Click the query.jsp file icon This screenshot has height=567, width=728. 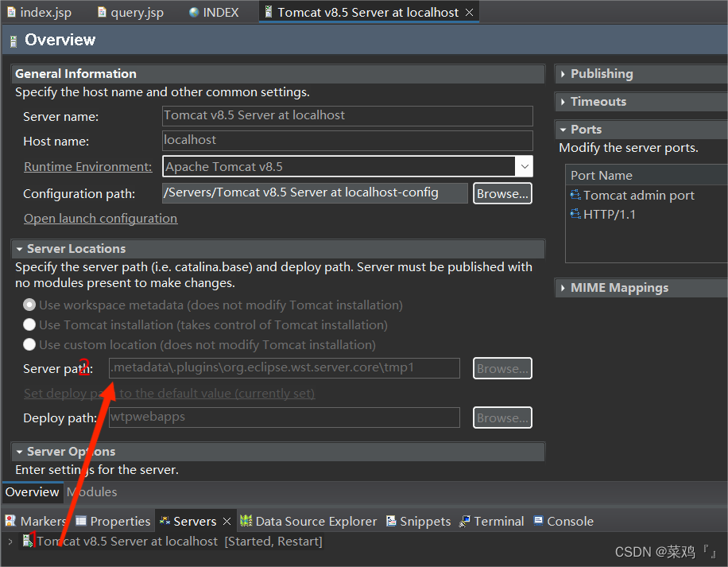tap(102, 12)
